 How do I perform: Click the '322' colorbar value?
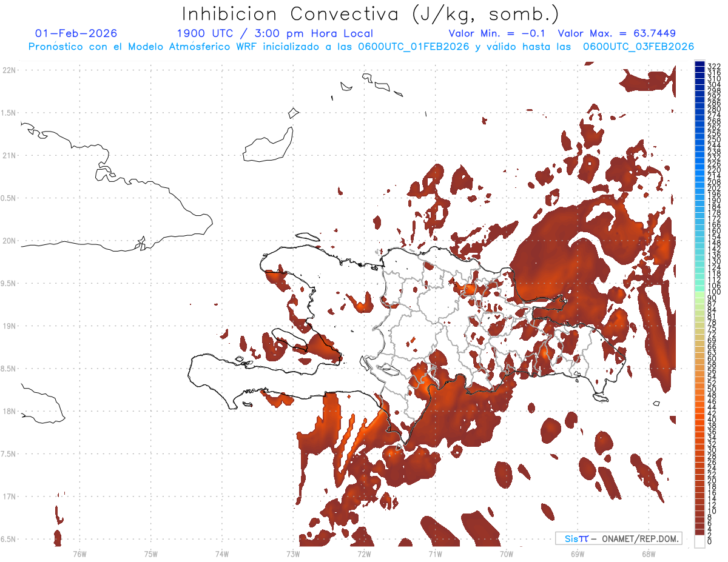point(713,66)
